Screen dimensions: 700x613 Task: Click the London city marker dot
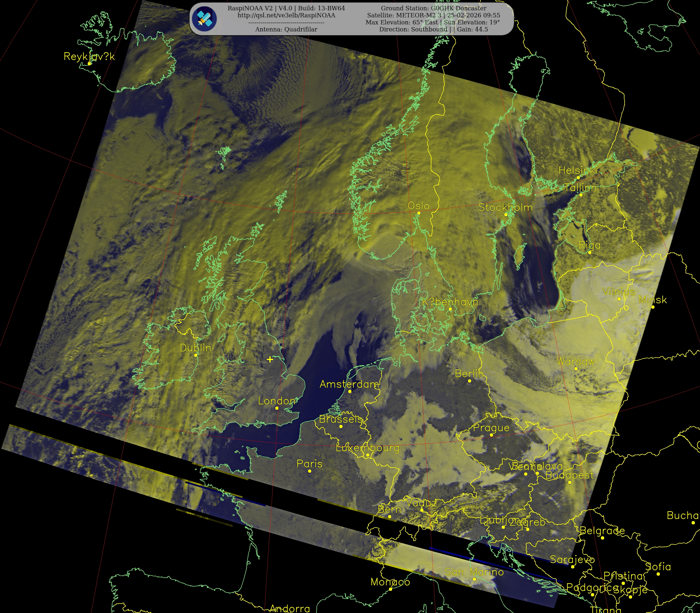(x=277, y=408)
